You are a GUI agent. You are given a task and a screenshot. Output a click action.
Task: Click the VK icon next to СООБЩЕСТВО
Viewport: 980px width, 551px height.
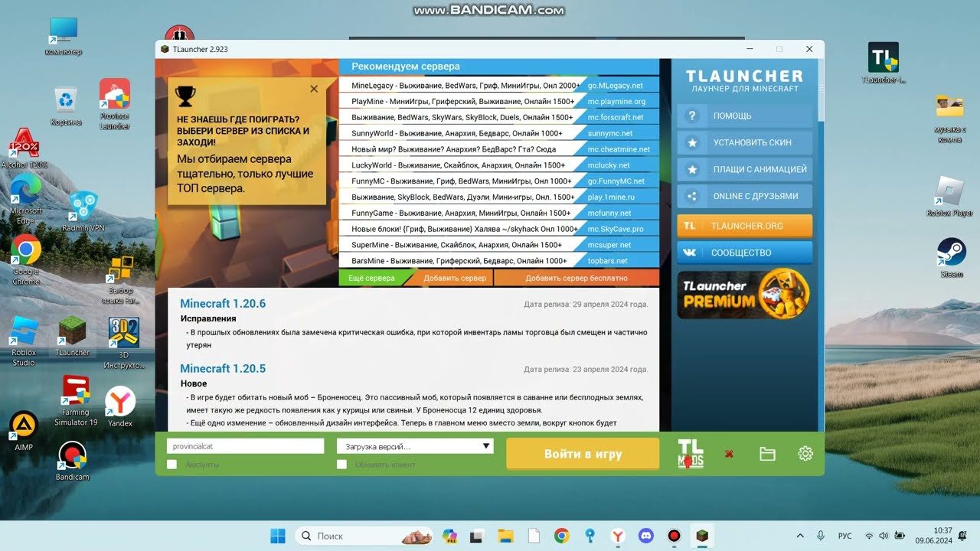click(690, 253)
